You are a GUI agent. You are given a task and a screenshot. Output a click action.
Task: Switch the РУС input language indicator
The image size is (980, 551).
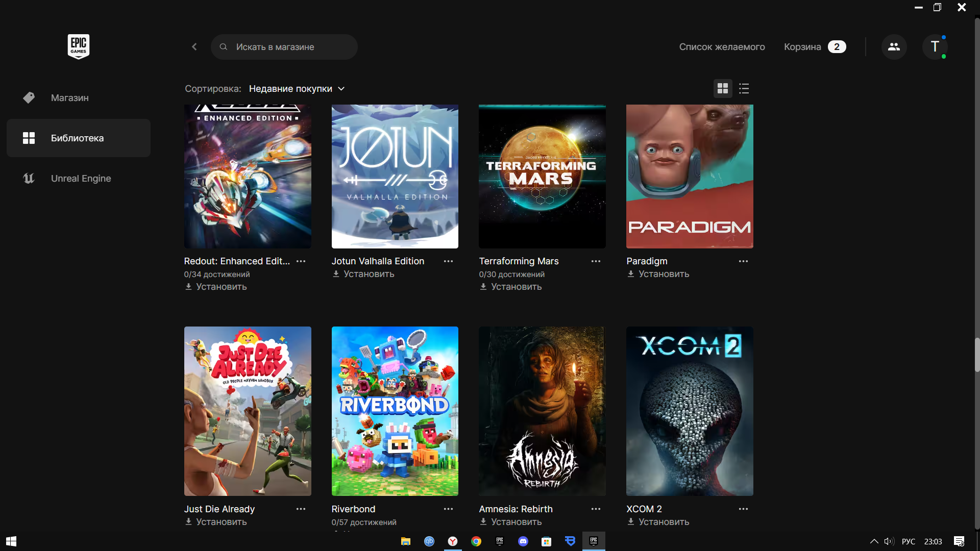[909, 541]
